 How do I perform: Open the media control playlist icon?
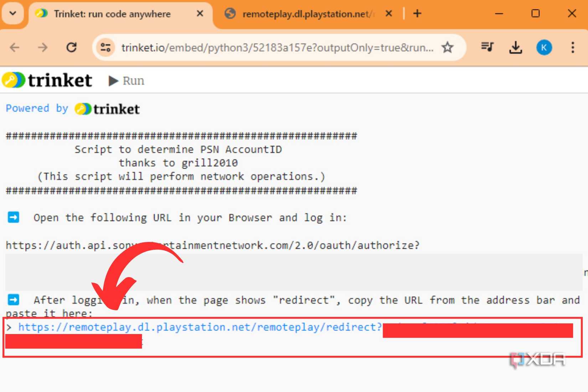(487, 47)
